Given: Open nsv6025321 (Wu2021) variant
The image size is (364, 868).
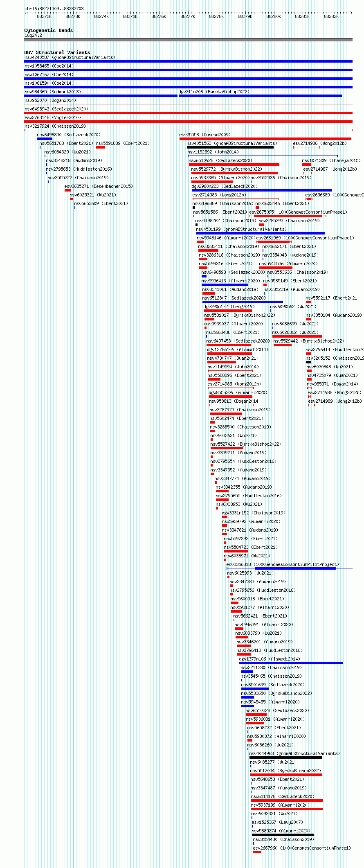Looking at the screenshot, I should (x=93, y=195).
